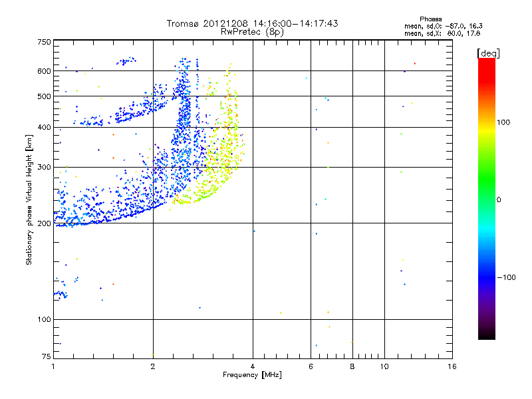This screenshot has height=399, width=532.
Task: Click the '10' x-axis tick label
Action: (384, 366)
